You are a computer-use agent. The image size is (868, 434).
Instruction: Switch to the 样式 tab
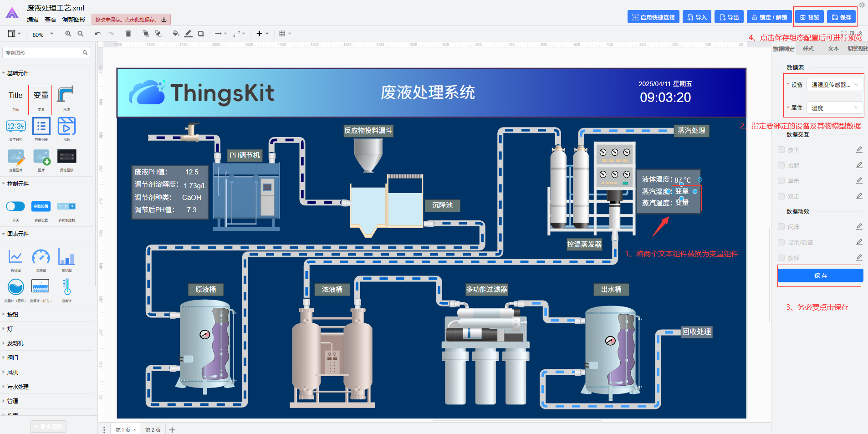click(x=808, y=49)
